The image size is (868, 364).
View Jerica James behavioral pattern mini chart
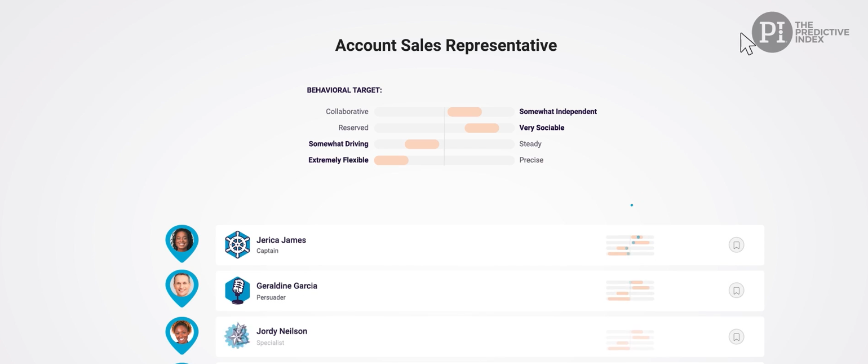click(x=630, y=245)
